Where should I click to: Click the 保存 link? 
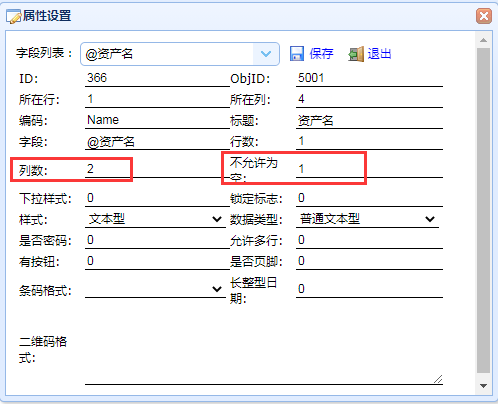(321, 54)
